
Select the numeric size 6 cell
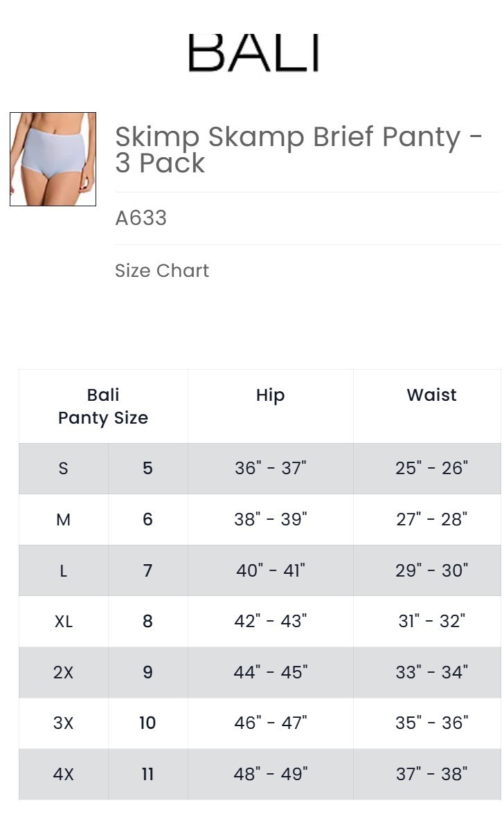pos(147,519)
